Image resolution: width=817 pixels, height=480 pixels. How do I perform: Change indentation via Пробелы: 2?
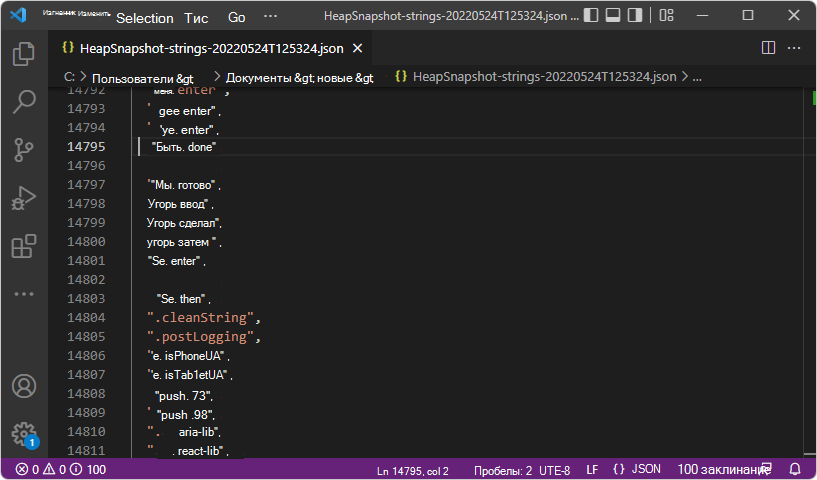pos(503,471)
